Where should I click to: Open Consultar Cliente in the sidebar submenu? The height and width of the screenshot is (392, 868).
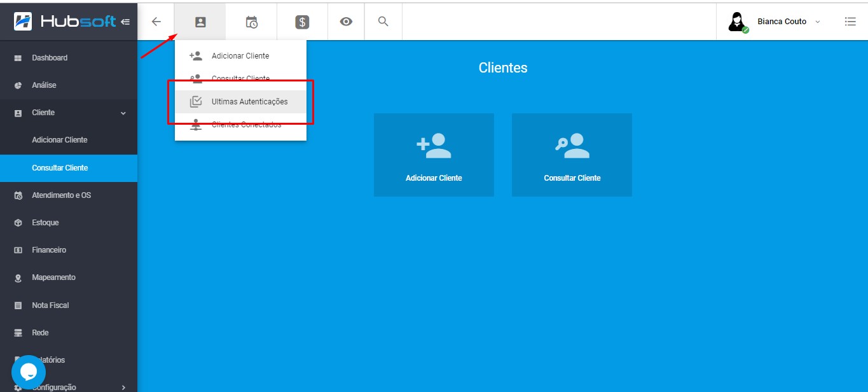click(69, 168)
